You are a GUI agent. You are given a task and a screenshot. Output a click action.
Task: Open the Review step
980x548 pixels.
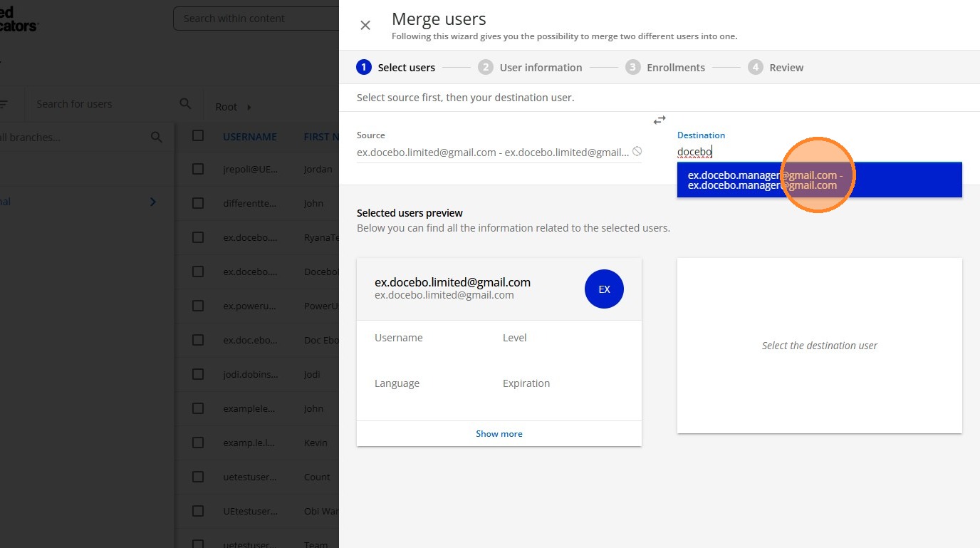pyautogui.click(x=776, y=68)
